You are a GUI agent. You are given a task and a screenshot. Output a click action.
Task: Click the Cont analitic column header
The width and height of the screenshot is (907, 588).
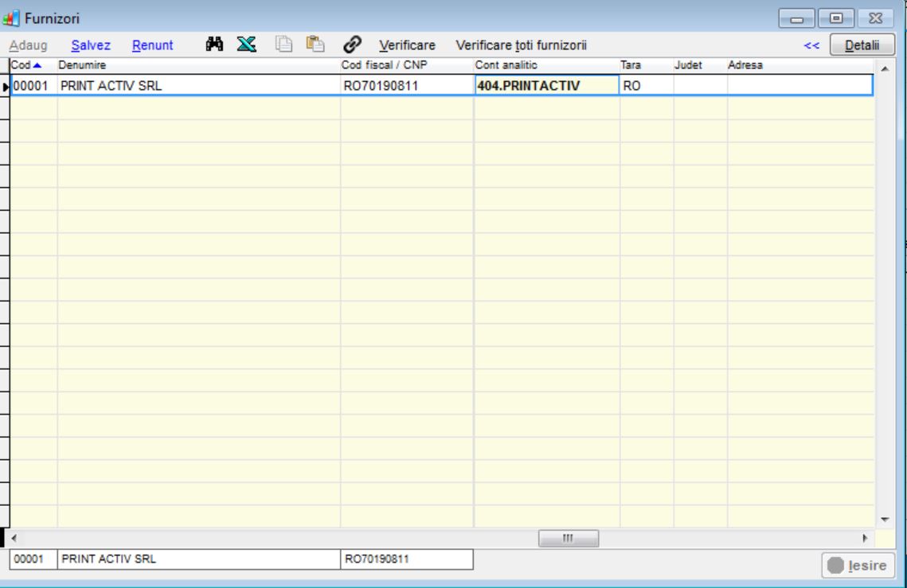[x=546, y=65]
